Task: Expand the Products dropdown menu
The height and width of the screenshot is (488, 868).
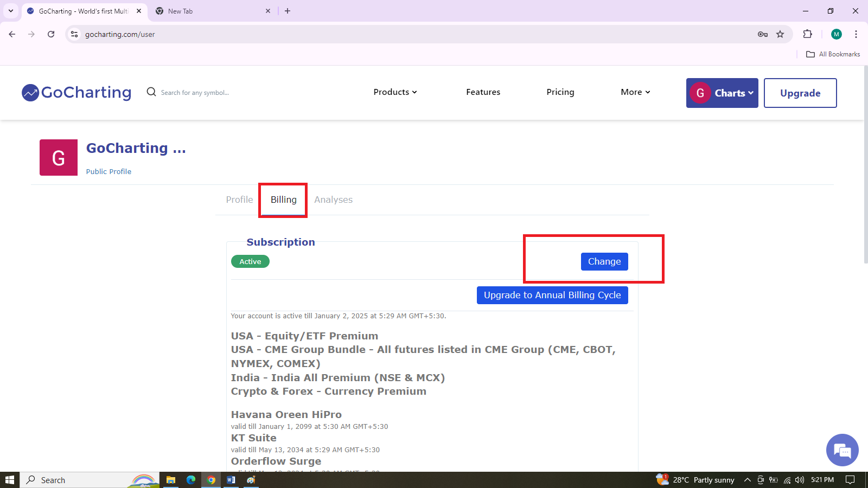Action: tap(395, 92)
